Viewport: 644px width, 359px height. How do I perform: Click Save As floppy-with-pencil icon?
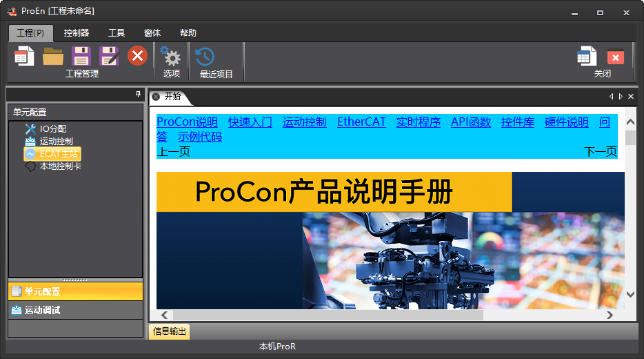pos(109,56)
